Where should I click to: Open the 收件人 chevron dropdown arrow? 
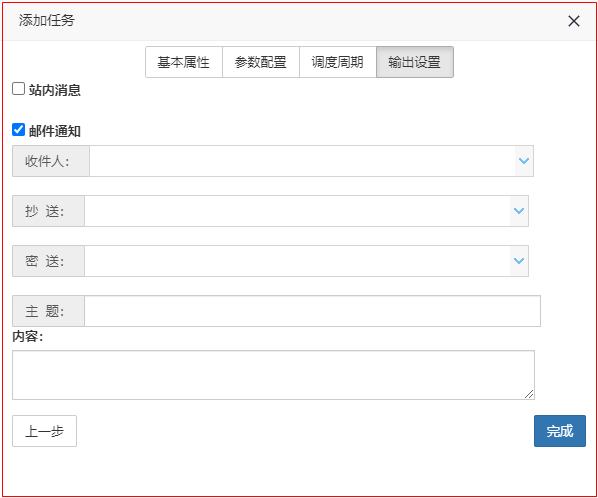point(524,161)
